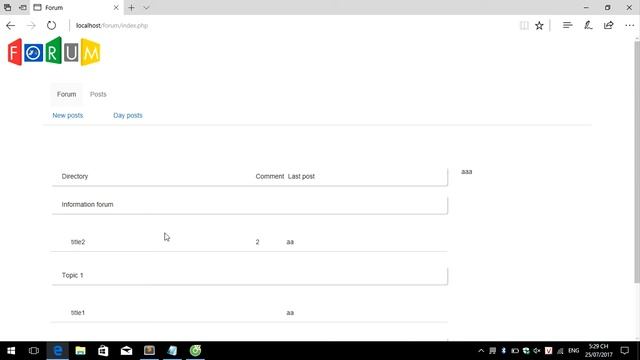Viewport: 640px width, 360px height.
Task: Open the Information forum category
Action: (87, 204)
